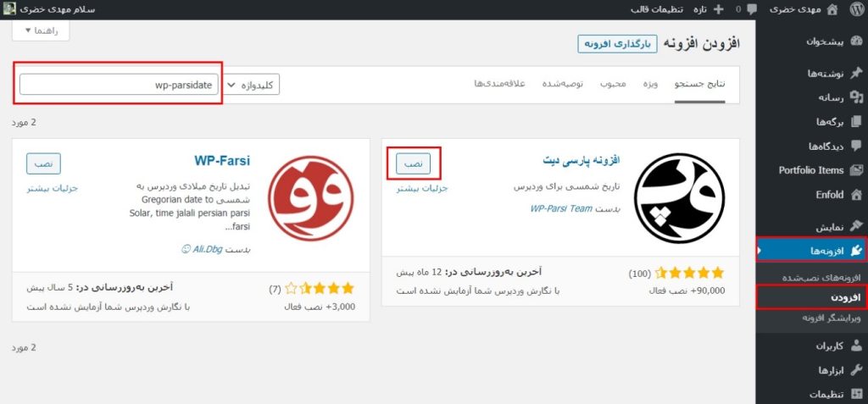Open the تازه new content menu
Image resolution: width=868 pixels, height=404 pixels.
[x=708, y=9]
